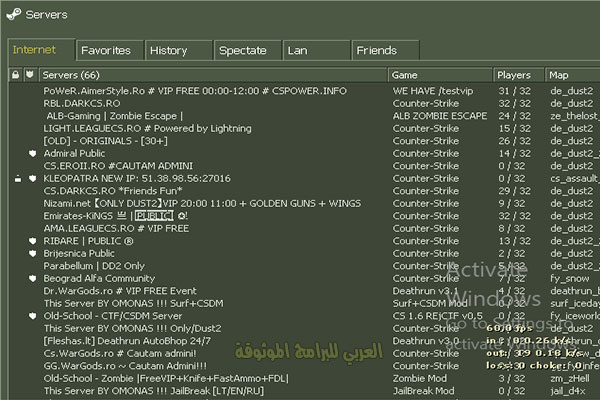Image resolution: width=600 pixels, height=400 pixels.
Task: Select the CS.EROII.RO #CAUTAM ADMINI server
Action: [x=118, y=166]
